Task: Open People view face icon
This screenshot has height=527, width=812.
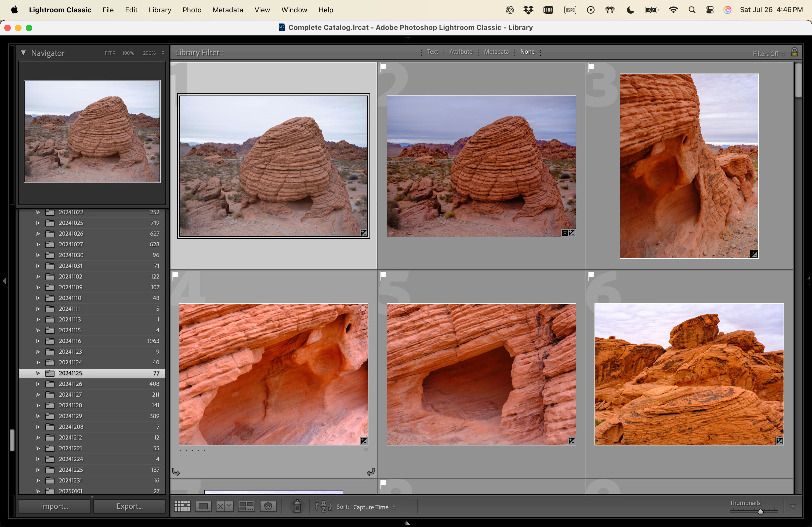Action: coord(268,507)
